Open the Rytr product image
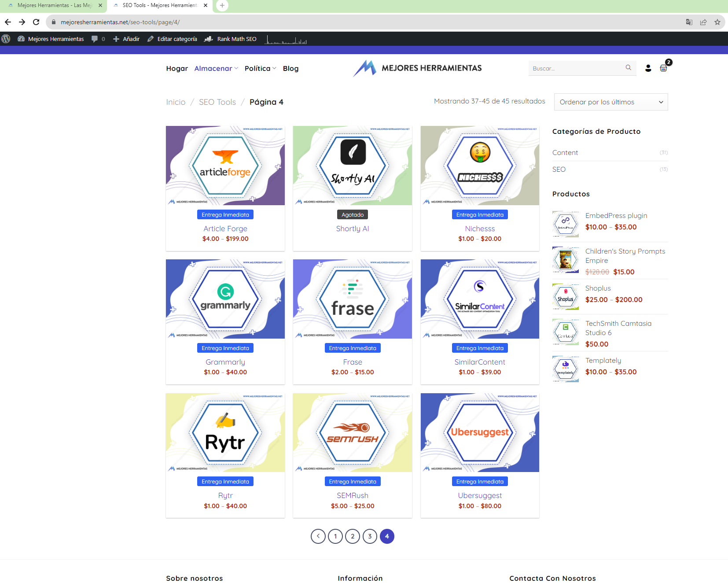The height and width of the screenshot is (583, 728). [x=225, y=432]
